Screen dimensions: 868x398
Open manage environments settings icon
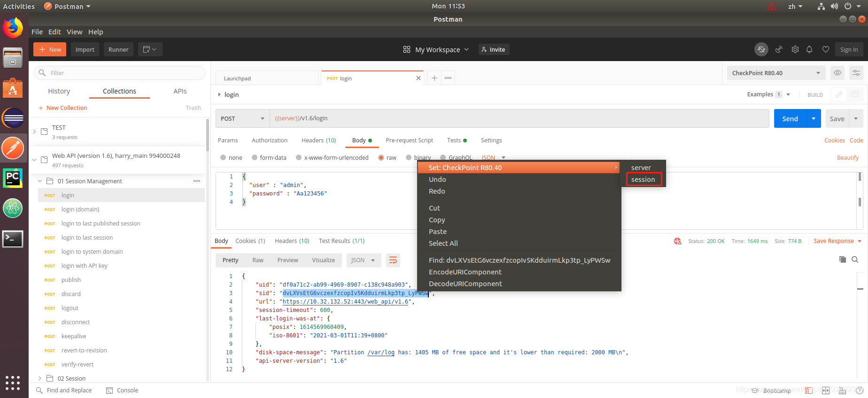tap(856, 73)
